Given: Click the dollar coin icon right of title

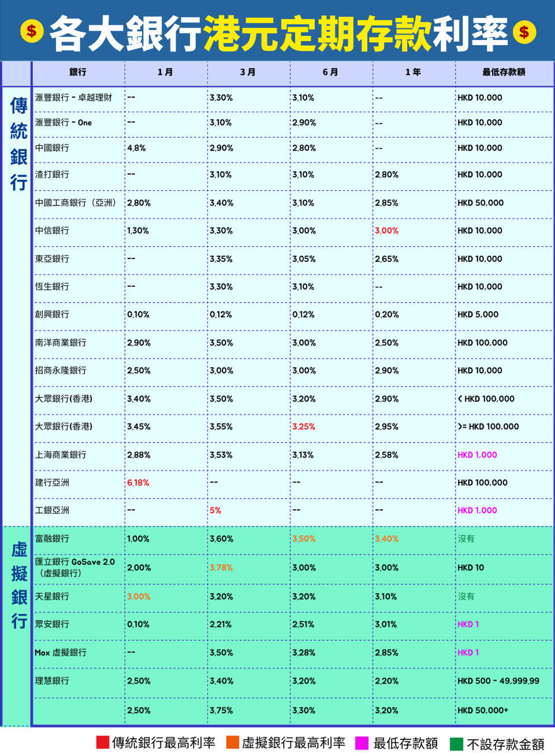Looking at the screenshot, I should tap(524, 32).
